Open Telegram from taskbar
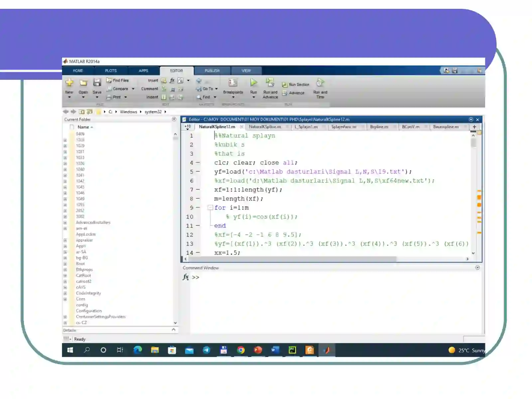The height and width of the screenshot is (399, 532). tap(206, 350)
